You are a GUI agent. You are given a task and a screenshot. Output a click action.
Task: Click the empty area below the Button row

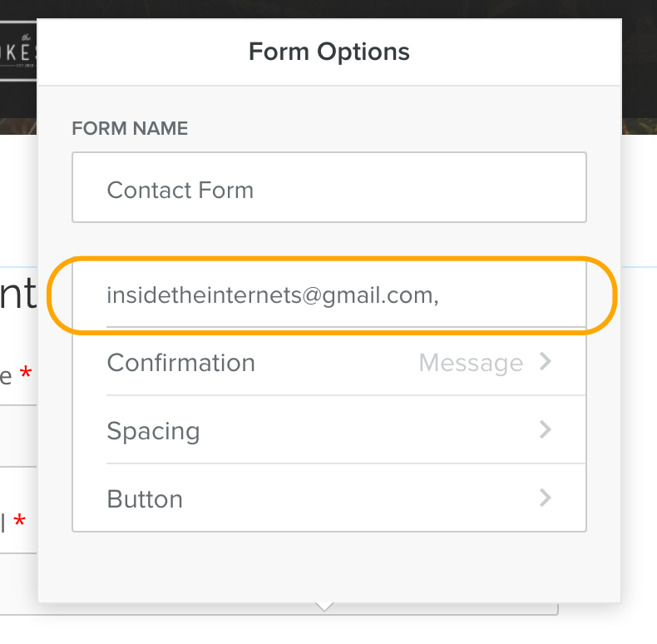pos(329,567)
